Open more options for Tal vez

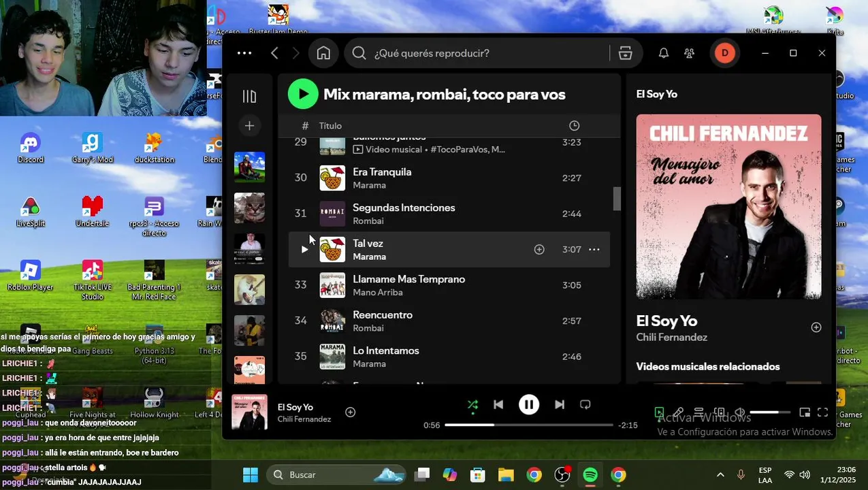coord(594,250)
